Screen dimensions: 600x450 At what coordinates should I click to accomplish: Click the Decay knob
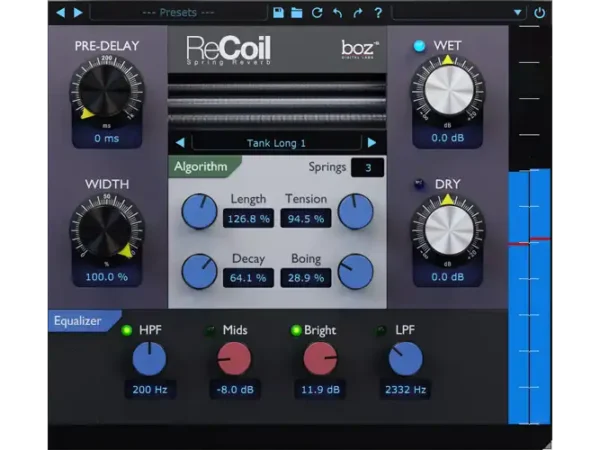click(199, 272)
